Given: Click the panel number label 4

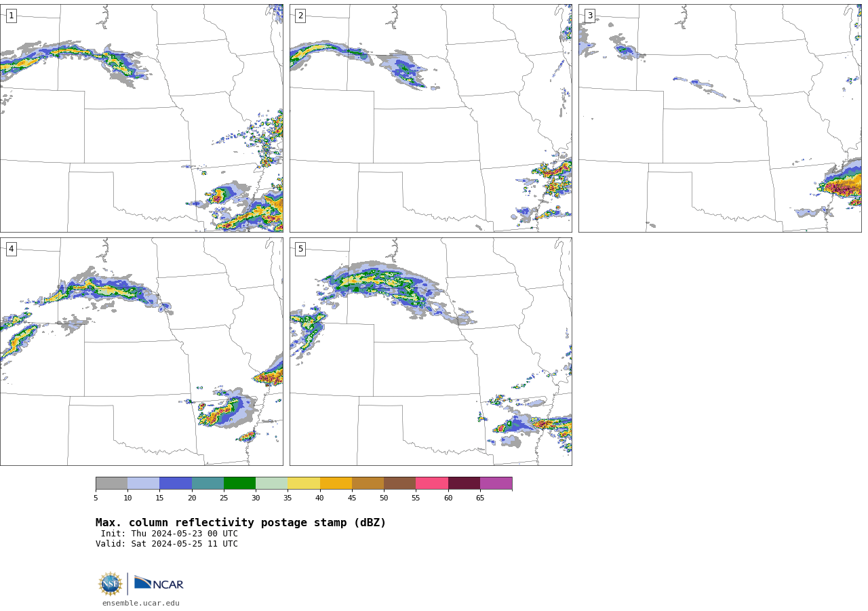Looking at the screenshot, I should tap(11, 249).
